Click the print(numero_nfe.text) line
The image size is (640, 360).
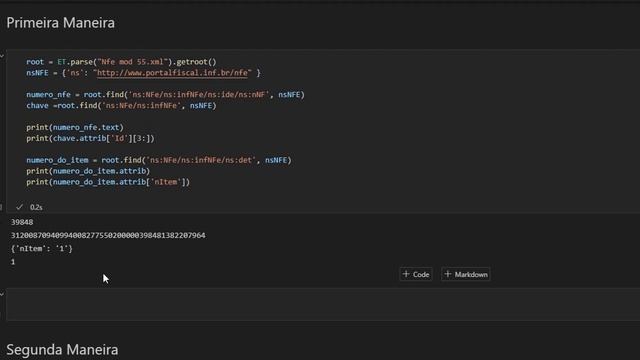(75, 127)
